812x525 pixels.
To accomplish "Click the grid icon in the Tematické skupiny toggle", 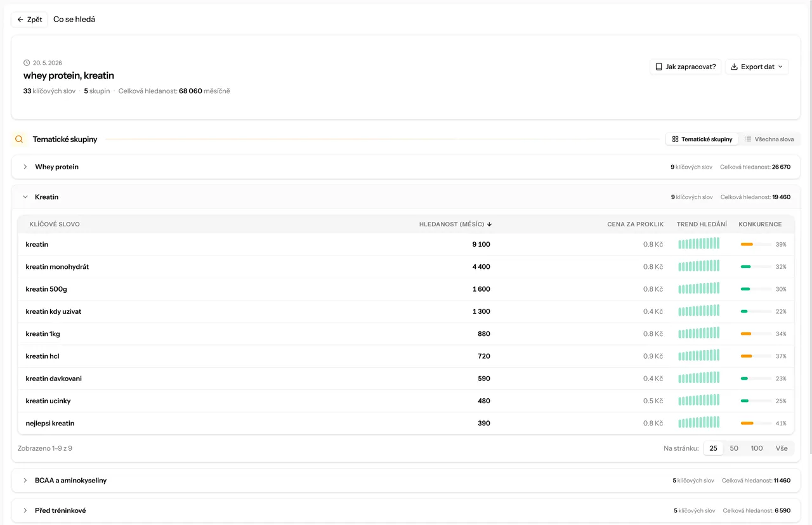I will [676, 139].
